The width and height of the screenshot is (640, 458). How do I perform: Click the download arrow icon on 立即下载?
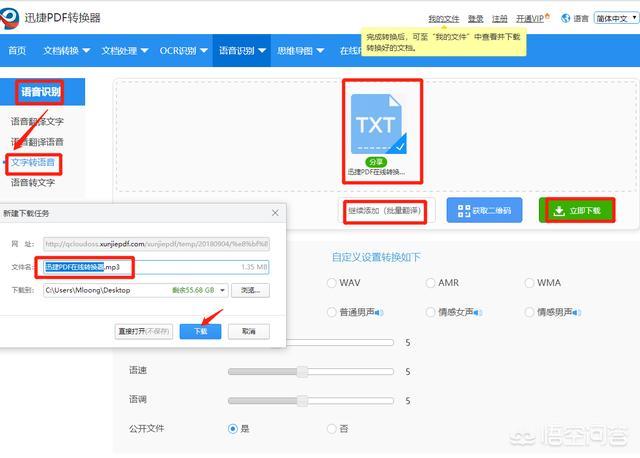[559, 211]
